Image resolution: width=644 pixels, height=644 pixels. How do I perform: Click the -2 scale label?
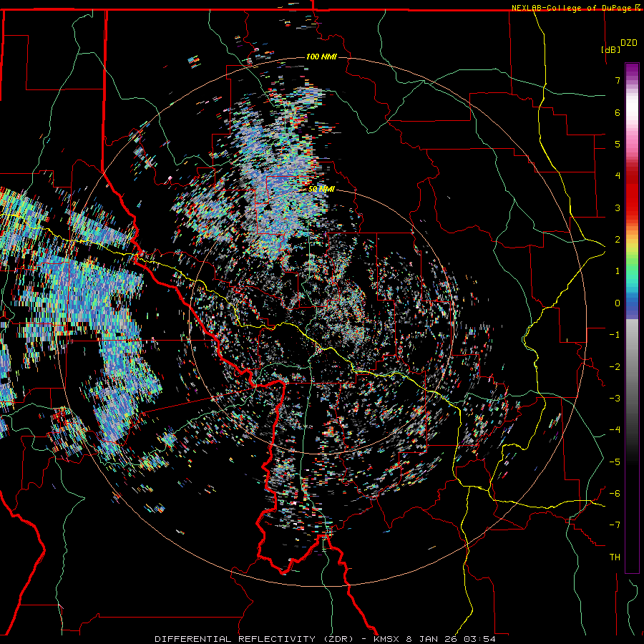coord(615,367)
